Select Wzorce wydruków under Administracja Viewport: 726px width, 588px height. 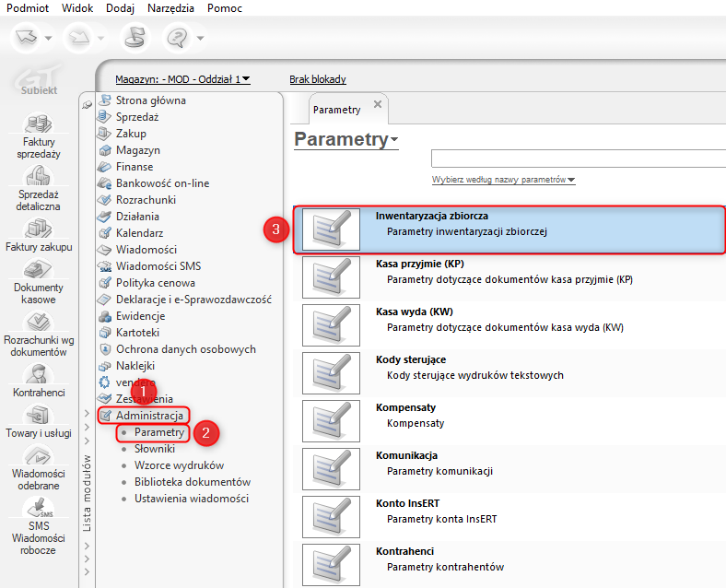(179, 465)
